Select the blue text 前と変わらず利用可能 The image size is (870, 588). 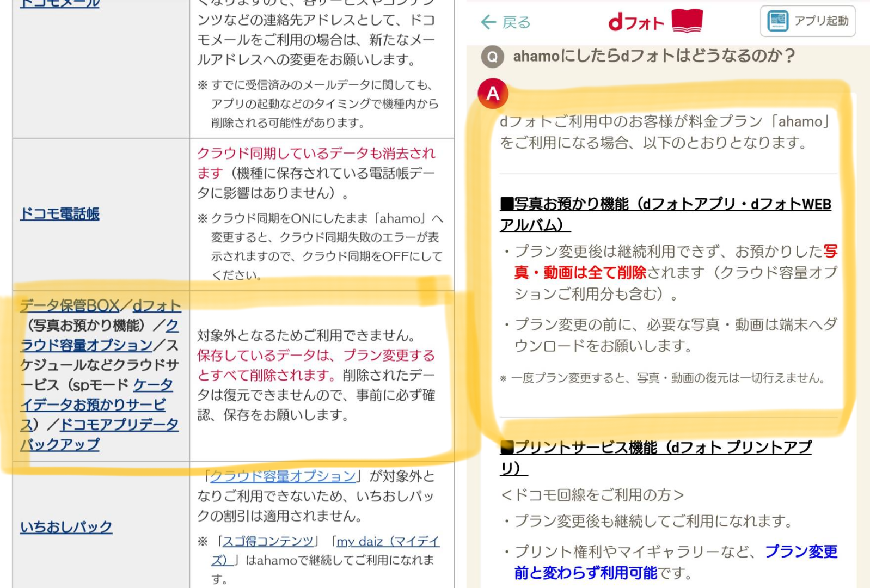(586, 573)
